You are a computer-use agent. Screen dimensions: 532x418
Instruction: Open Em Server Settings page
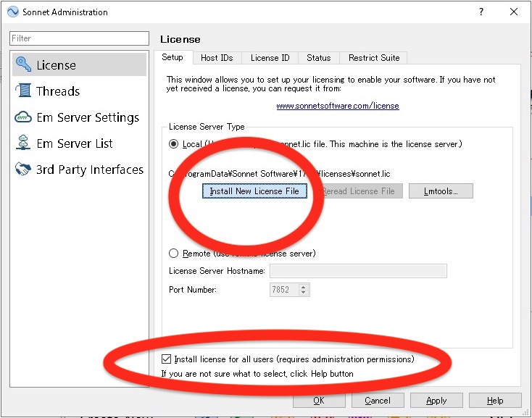(80, 117)
